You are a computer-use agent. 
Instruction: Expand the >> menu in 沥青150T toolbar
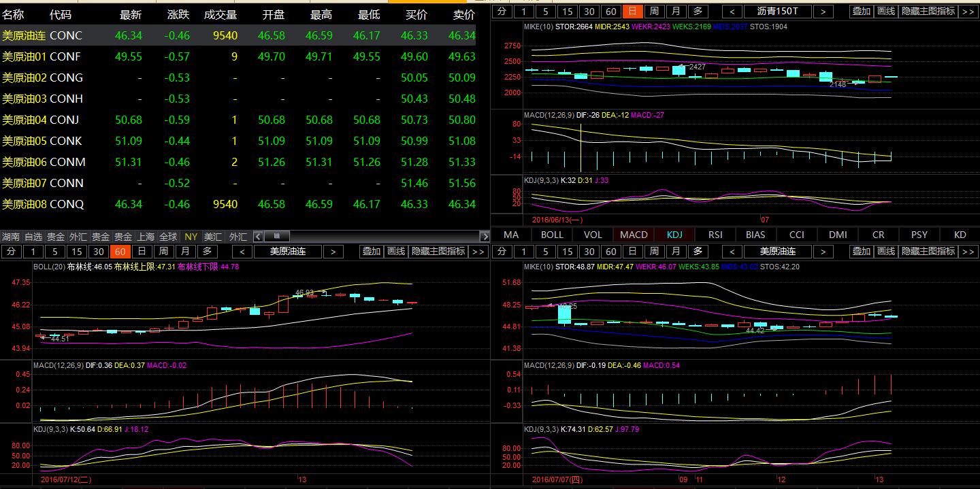(968, 12)
